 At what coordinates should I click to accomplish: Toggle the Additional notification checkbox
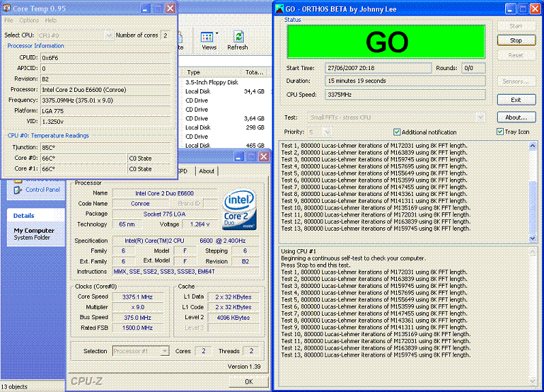(x=397, y=132)
